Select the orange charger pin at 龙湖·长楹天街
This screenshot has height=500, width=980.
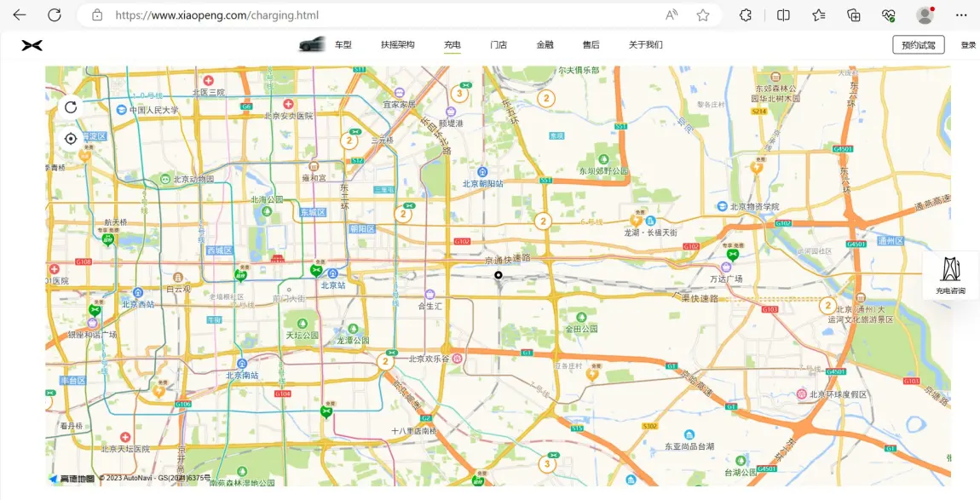[636, 219]
